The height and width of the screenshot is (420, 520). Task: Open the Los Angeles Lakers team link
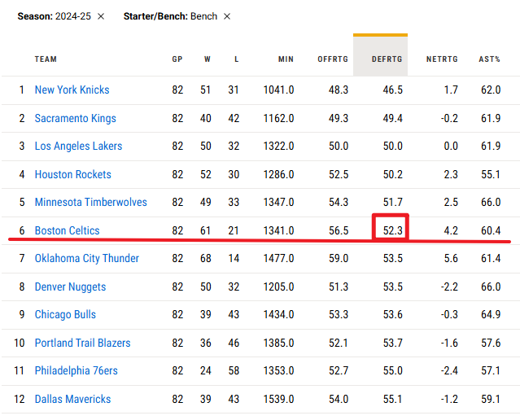coord(78,146)
